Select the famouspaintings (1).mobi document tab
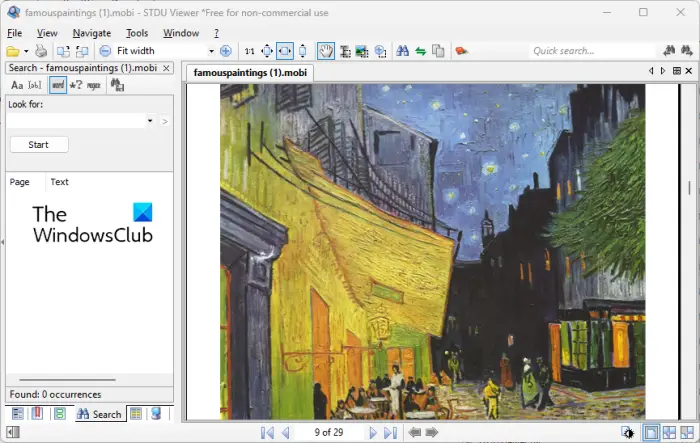Image resolution: width=700 pixels, height=443 pixels. point(250,73)
